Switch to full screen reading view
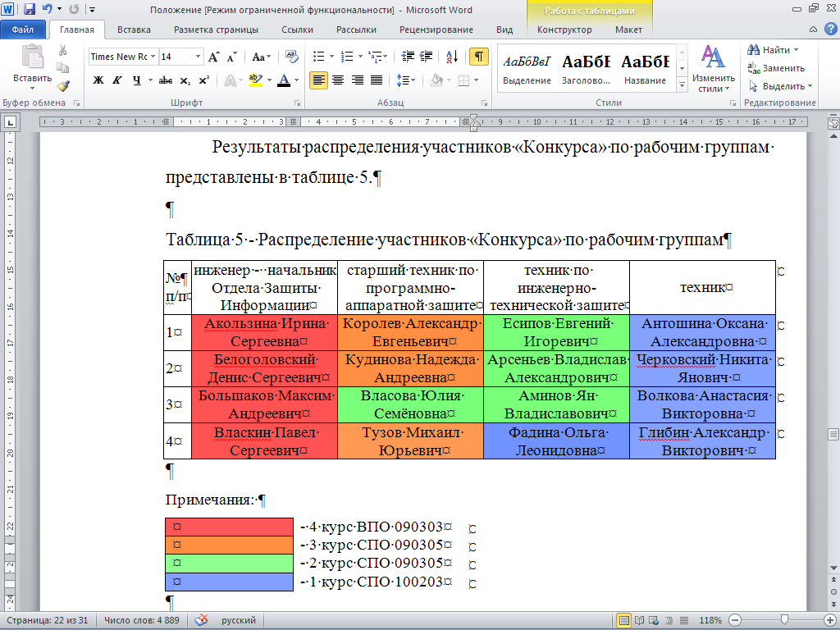 coord(639,620)
